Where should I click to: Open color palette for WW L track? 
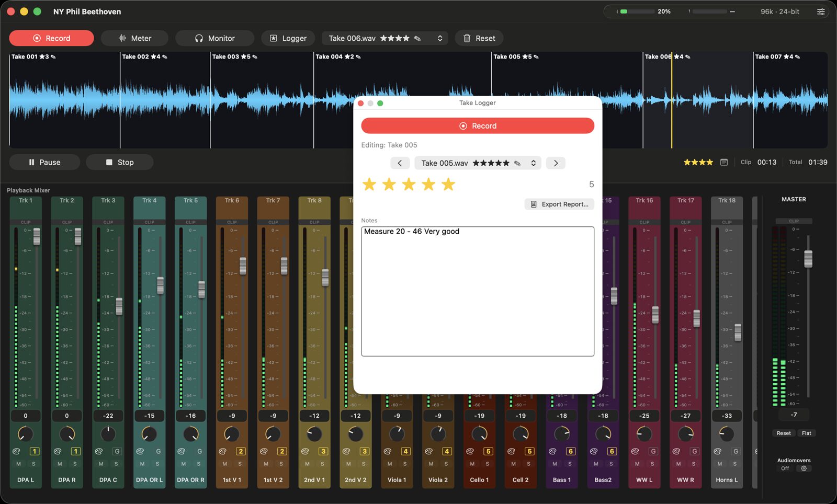tap(635, 451)
